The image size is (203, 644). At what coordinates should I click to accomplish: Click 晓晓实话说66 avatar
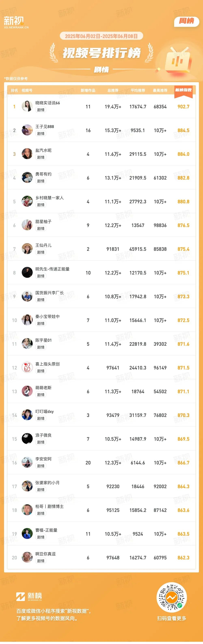[27, 106]
